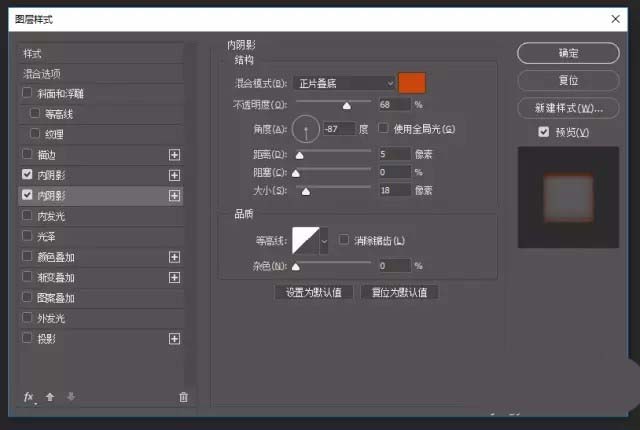Viewport: 640px width, 430px height.
Task: Open the orange shadow color swatch
Action: click(x=412, y=83)
